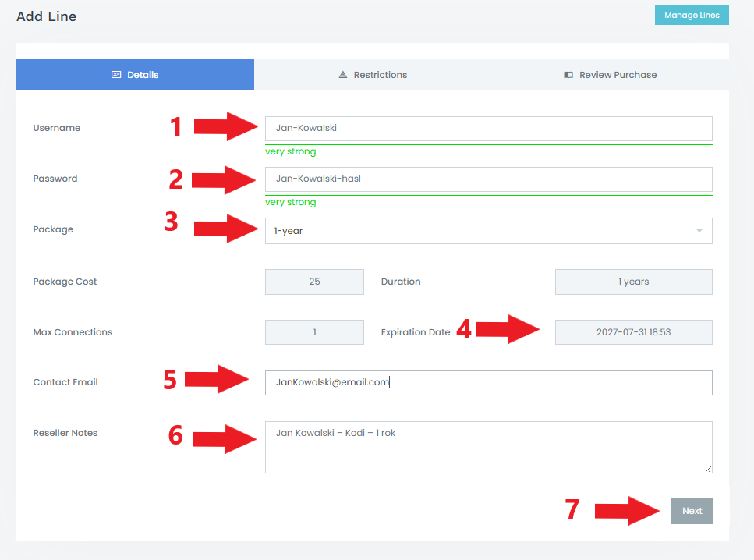
Task: Click the Duration field showing 1 years
Action: 633,282
